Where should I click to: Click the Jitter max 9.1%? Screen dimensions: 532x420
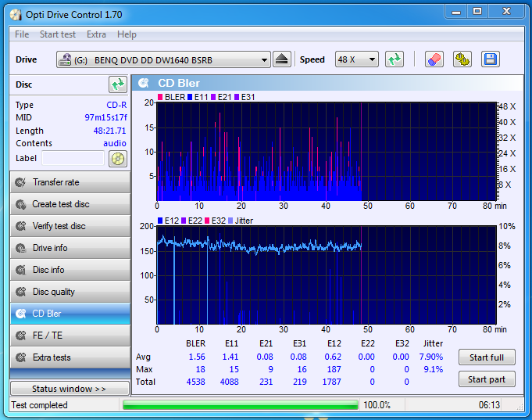point(434,369)
